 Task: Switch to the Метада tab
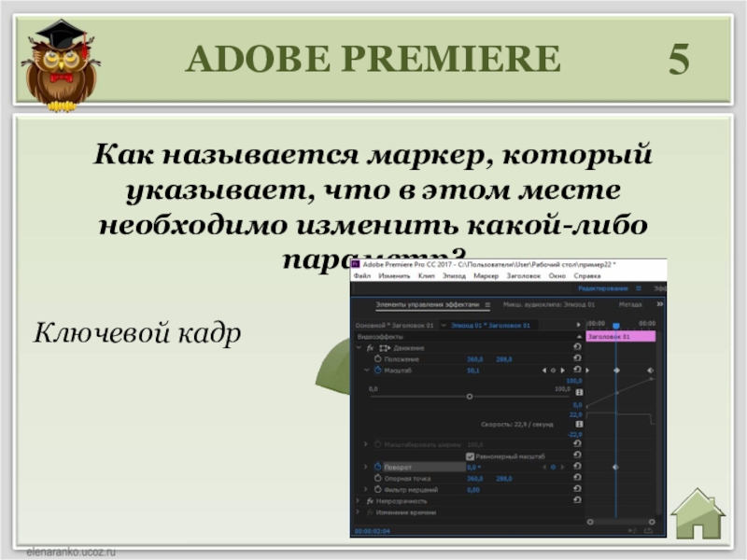click(x=630, y=305)
